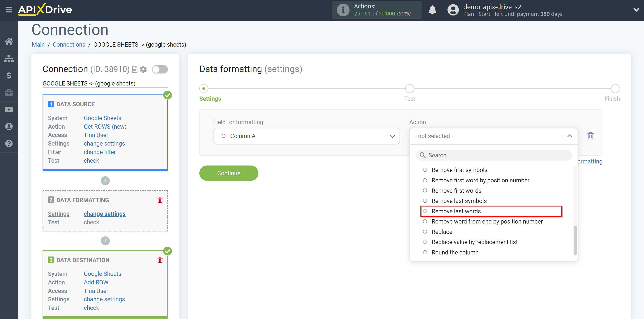Image resolution: width=644 pixels, height=319 pixels.
Task: Click change settings link in DATA FORMATTING
Action: point(105,214)
